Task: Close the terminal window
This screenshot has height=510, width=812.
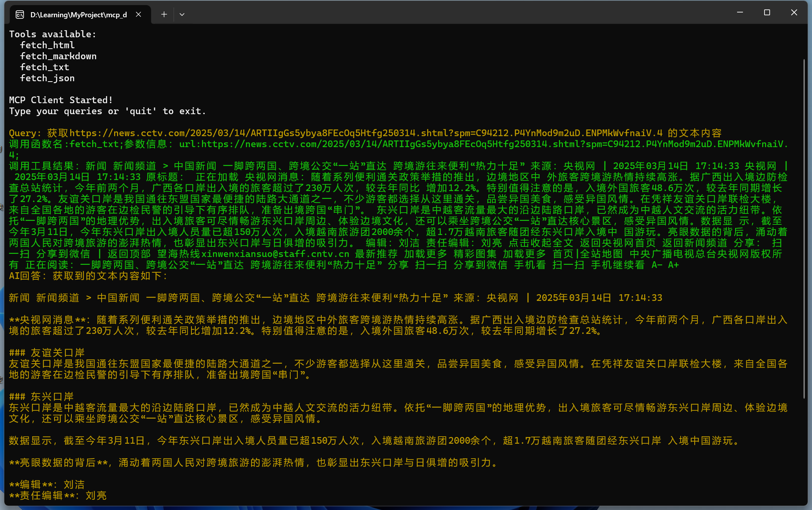Action: 794,13
